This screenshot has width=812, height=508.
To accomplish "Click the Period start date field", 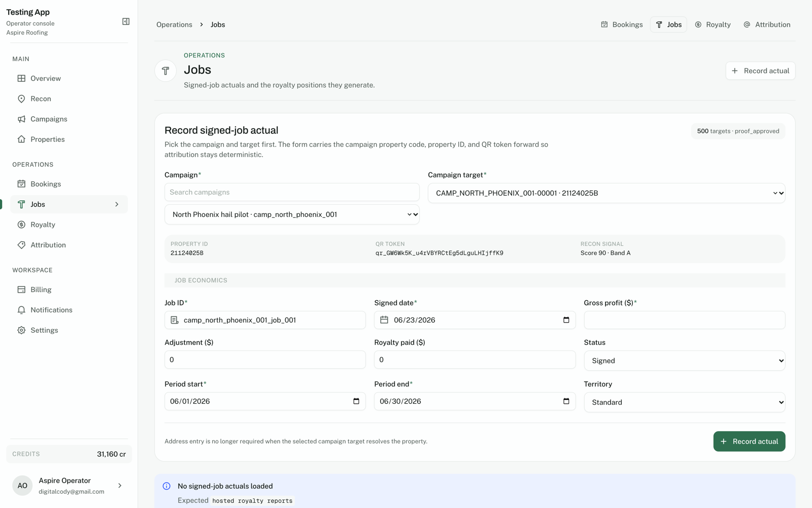I will coord(265,401).
